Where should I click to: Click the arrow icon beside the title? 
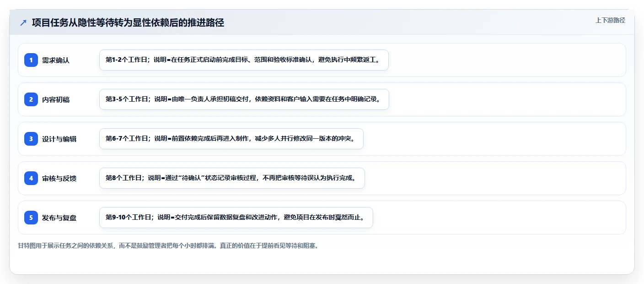tap(23, 23)
